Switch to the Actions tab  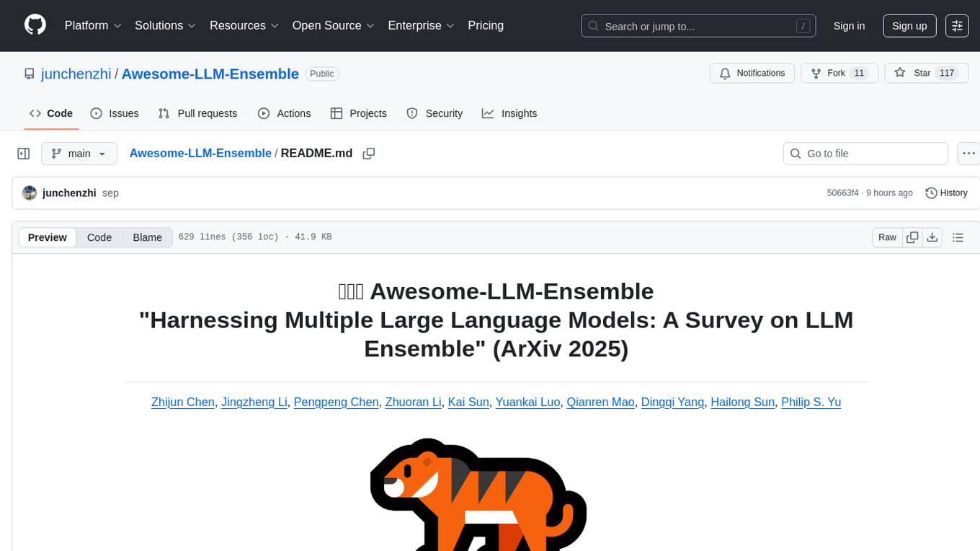pos(285,113)
